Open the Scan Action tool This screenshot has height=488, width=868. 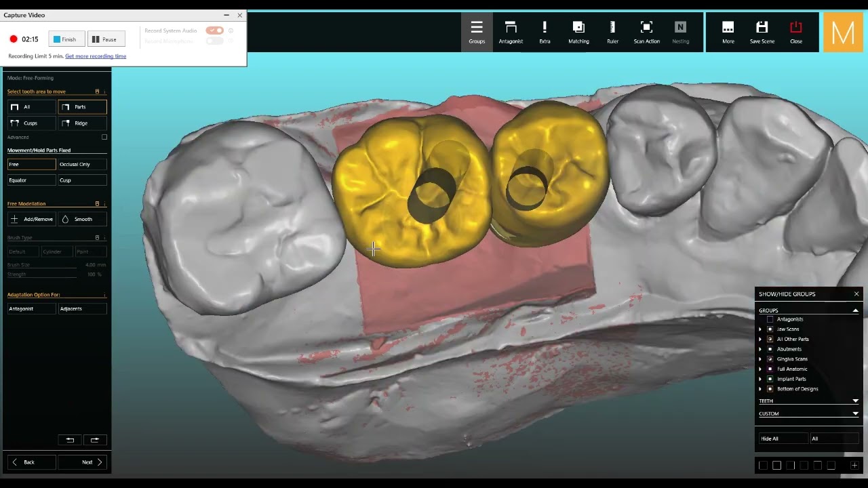tap(646, 32)
